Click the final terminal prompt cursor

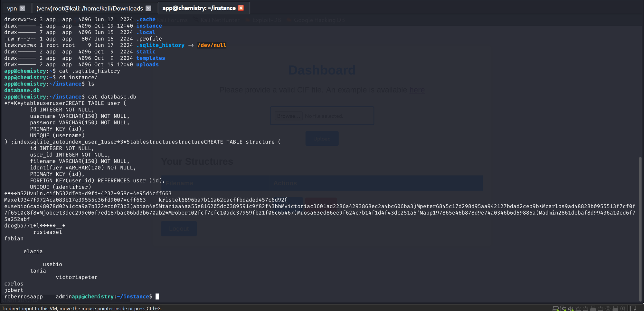157,296
